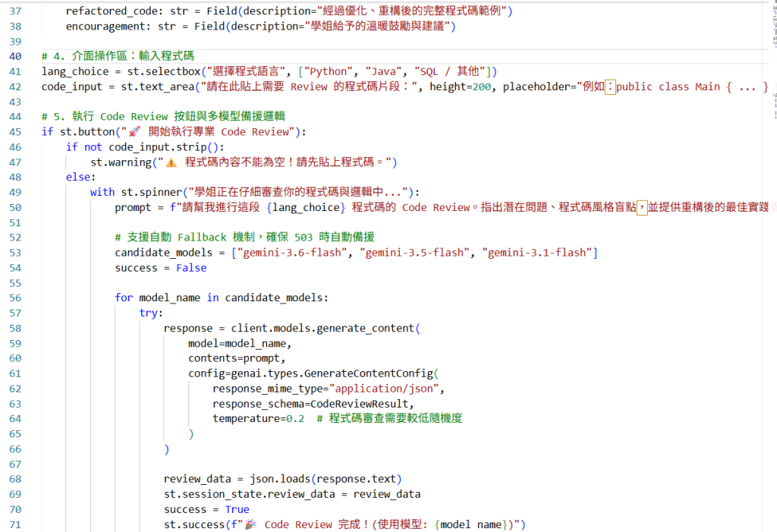
Task: Click the "Python" string in the selectbox list
Action: [x=329, y=71]
